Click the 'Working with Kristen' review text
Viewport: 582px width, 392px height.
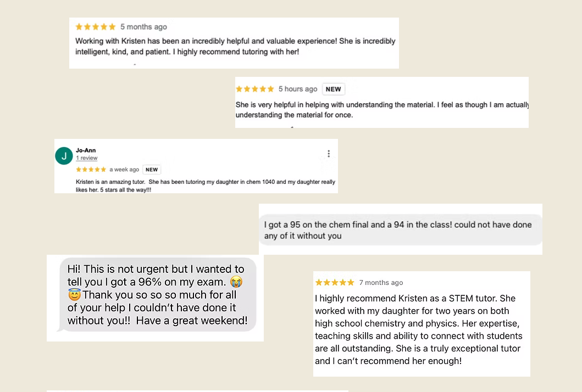coord(235,46)
